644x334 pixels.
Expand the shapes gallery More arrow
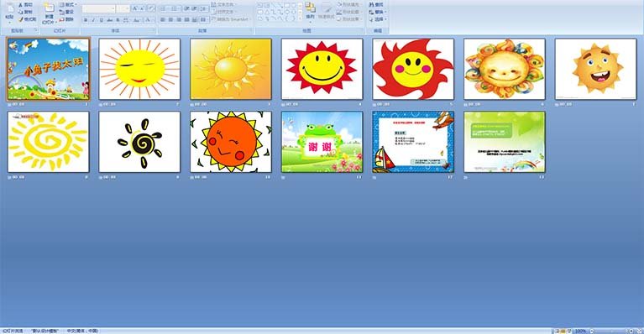pos(300,19)
